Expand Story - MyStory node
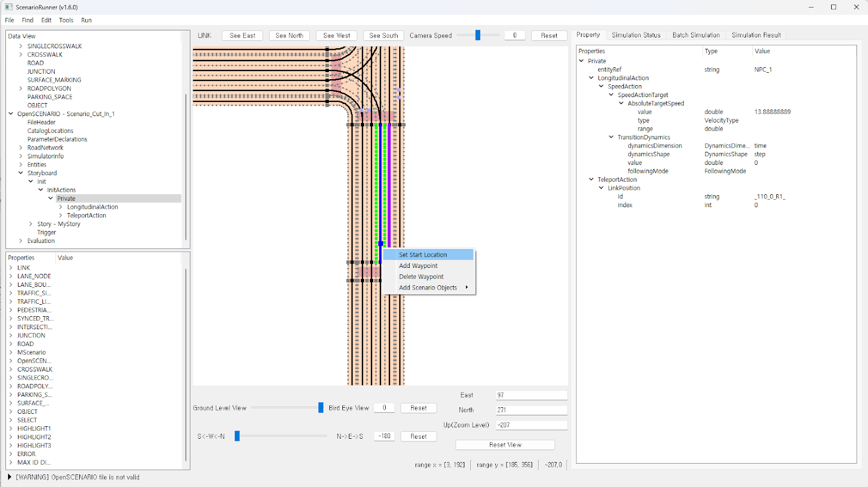The height and width of the screenshot is (487, 868). [31, 224]
